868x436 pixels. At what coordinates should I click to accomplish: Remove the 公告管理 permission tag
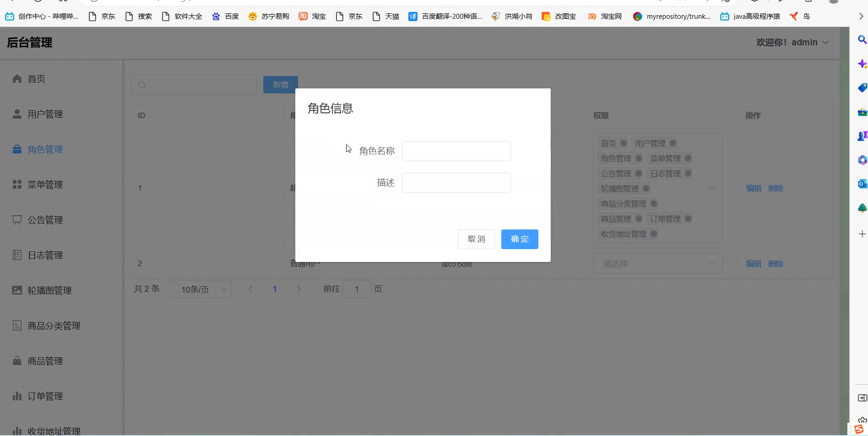click(x=639, y=174)
